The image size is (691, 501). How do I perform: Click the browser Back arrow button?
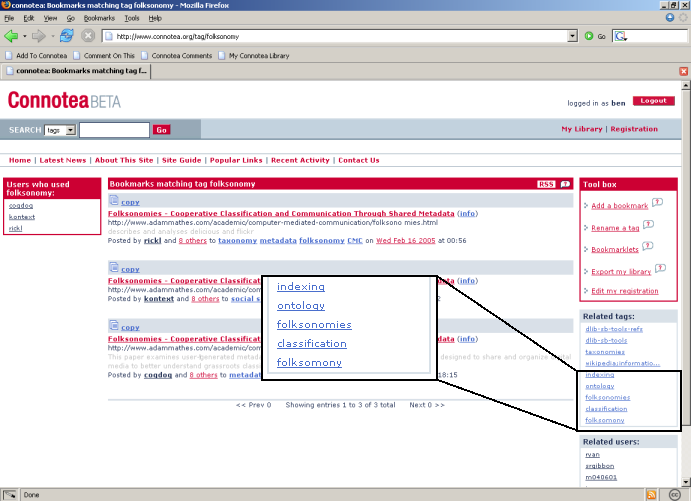tap(11, 36)
